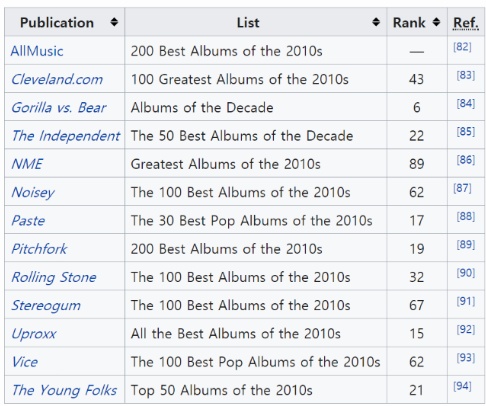Sort table by Rank column arrows
The width and height of the screenshot is (486, 406).
pos(436,22)
